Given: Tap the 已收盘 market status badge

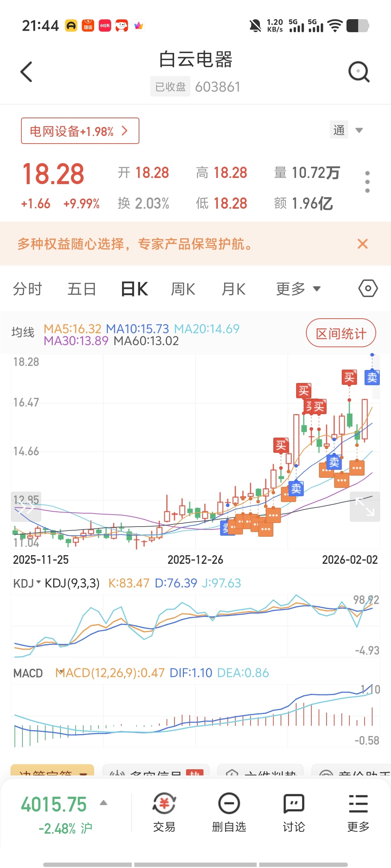Looking at the screenshot, I should [170, 87].
